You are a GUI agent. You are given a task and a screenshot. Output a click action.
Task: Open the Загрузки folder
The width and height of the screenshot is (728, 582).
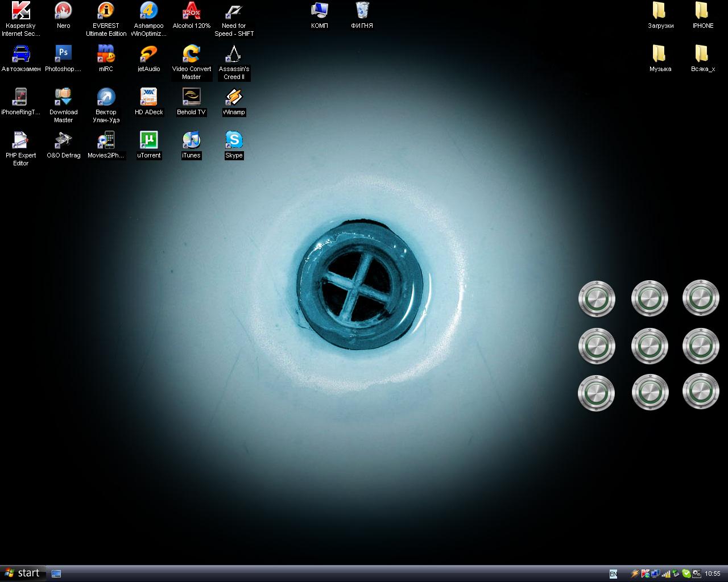(660, 11)
